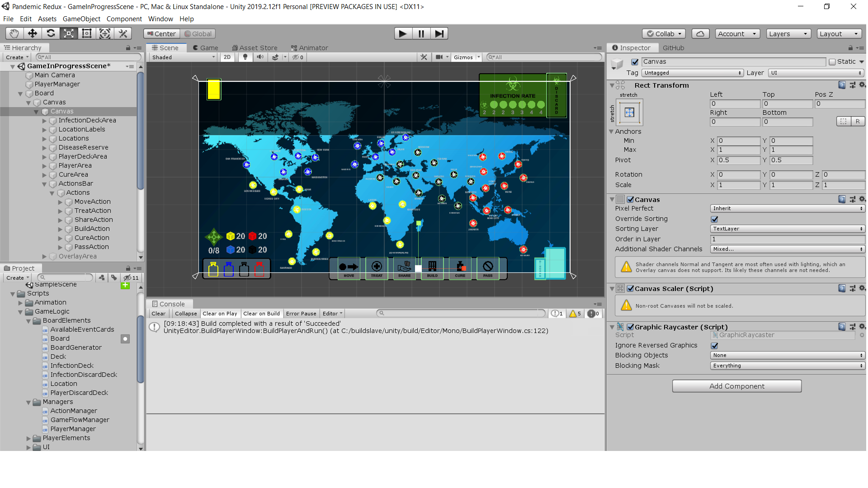This screenshot has height=488, width=868.
Task: Expand PlayerElements folder
Action: [28, 438]
